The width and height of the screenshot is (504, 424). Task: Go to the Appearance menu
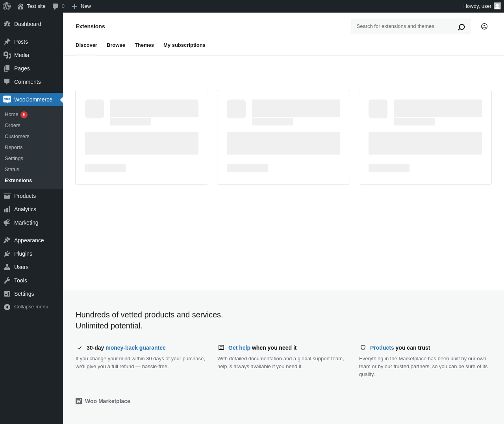click(x=29, y=240)
